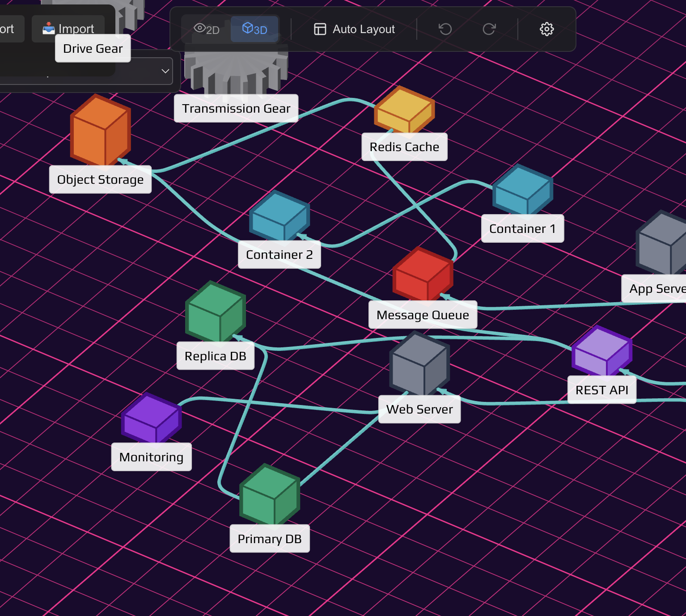
Task: Click the eye icon inside the 2D button
Action: click(200, 29)
